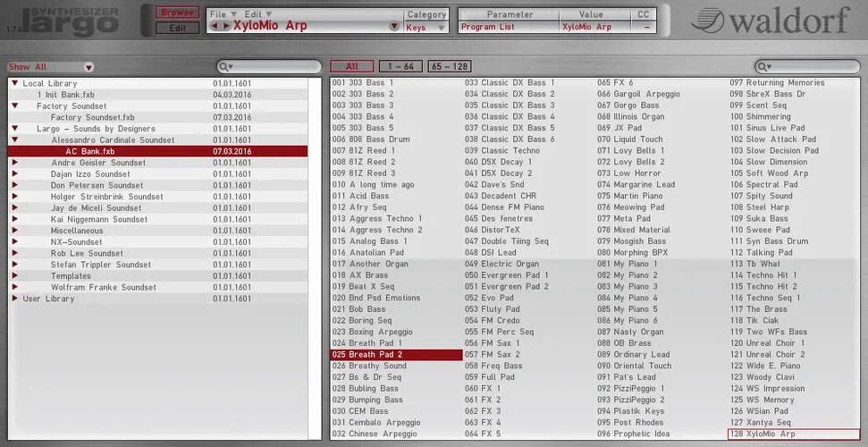Select program 001 303 Bass 1

(396, 82)
